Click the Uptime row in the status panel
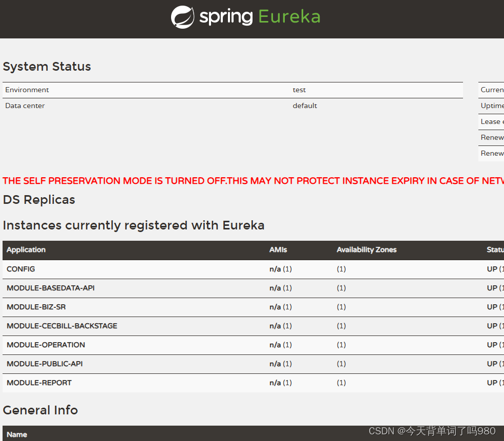The width and height of the screenshot is (504, 441). 491,106
